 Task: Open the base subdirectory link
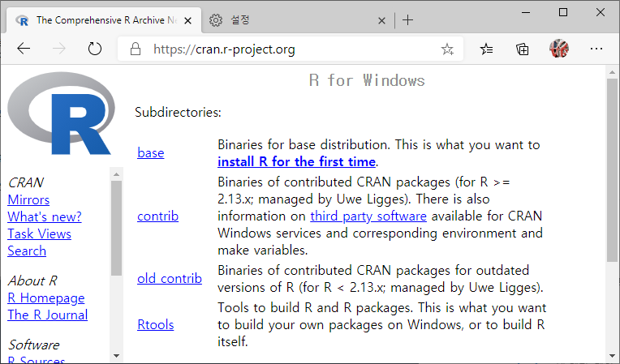coord(151,152)
